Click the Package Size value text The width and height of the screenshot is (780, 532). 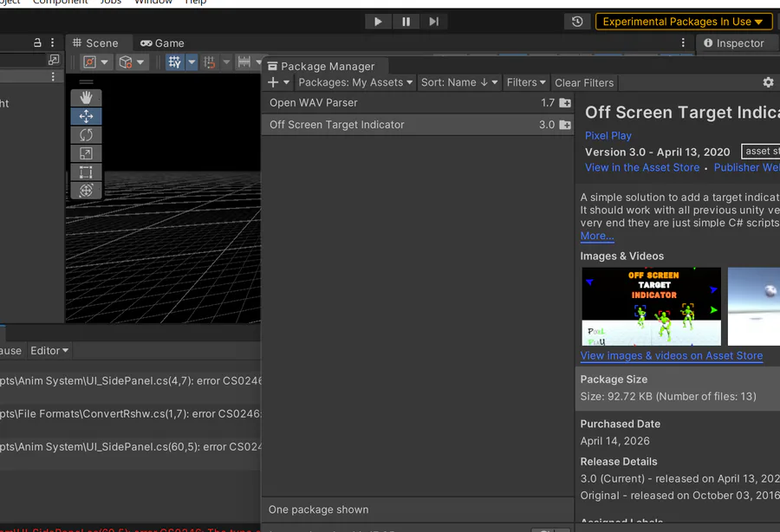[668, 397]
